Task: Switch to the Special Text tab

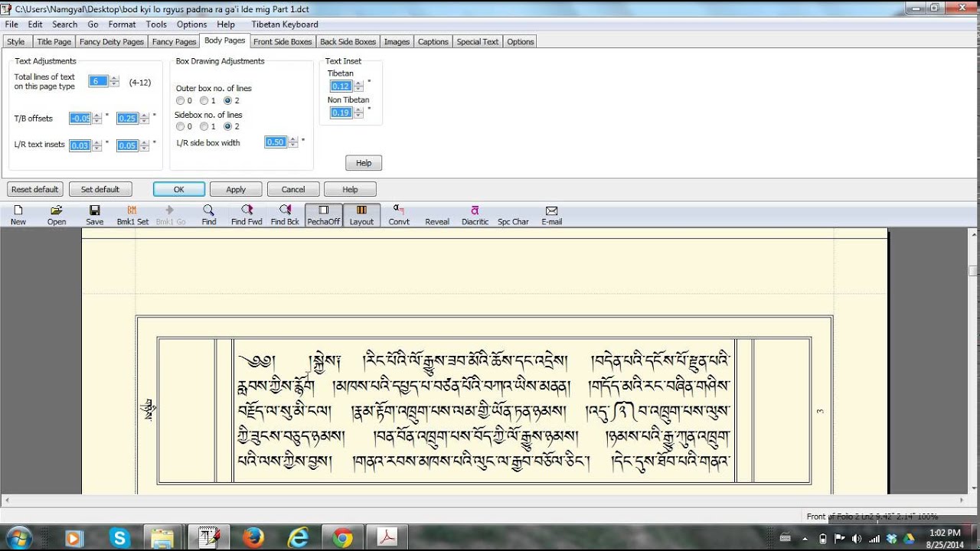Action: point(478,42)
